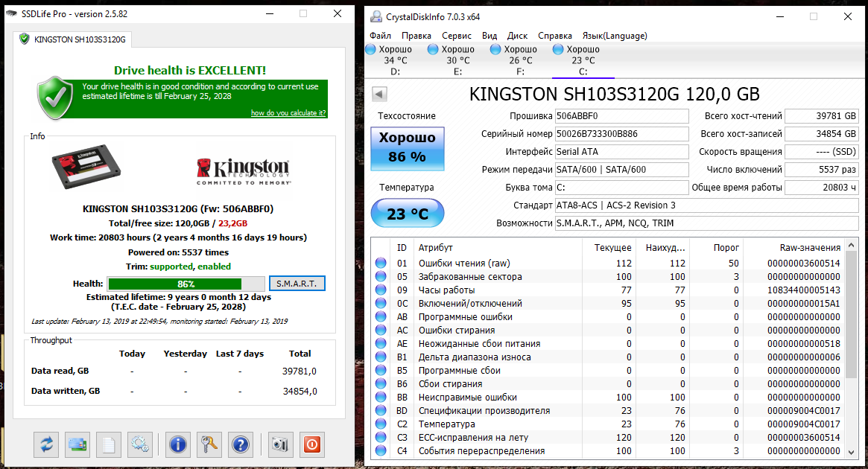
Task: Open the 'how do you calculate it?' link
Action: [288, 113]
